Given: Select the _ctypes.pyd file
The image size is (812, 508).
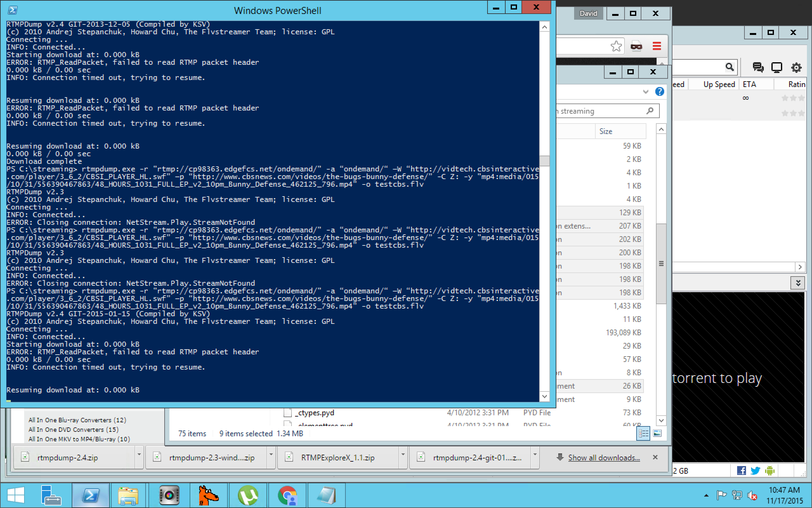Looking at the screenshot, I should point(314,412).
